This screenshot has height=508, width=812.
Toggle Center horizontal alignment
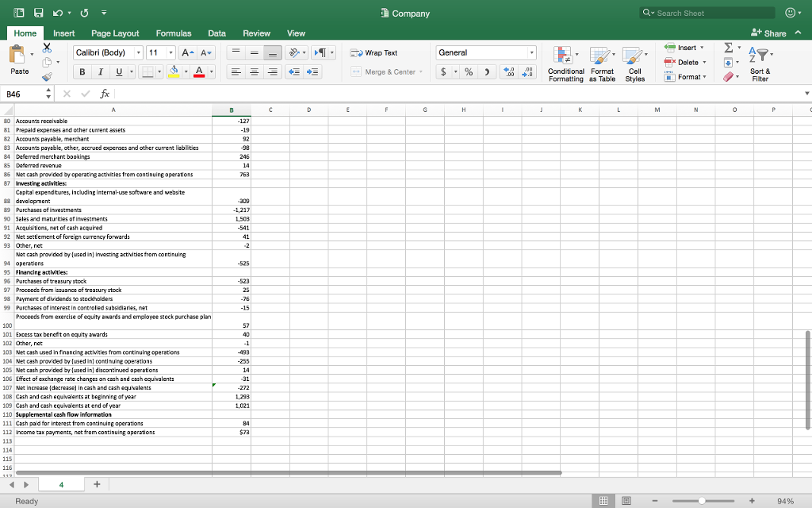tap(255, 71)
